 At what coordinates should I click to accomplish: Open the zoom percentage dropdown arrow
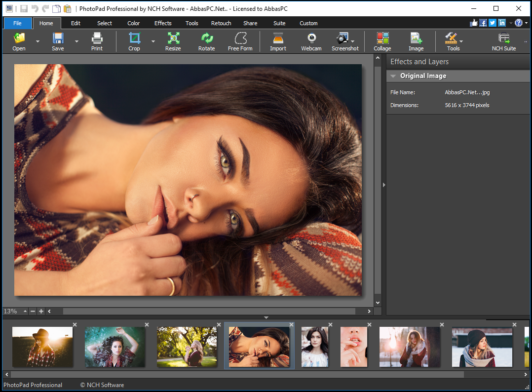[25, 311]
